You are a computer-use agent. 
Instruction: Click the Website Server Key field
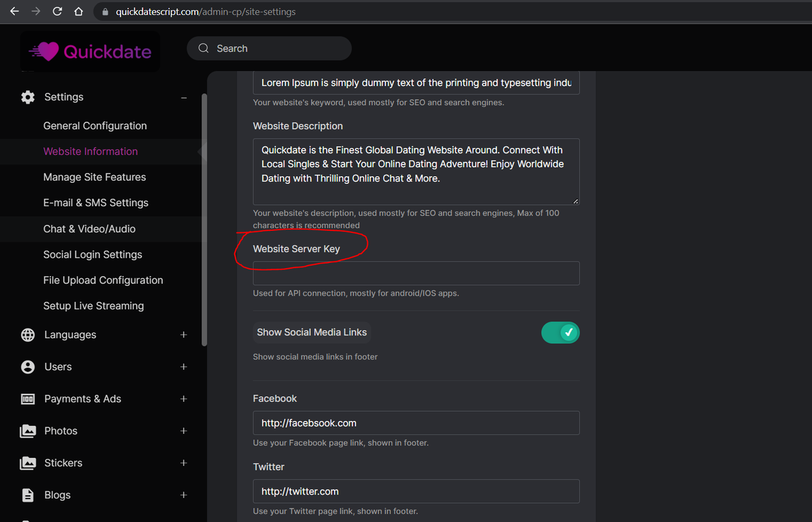pos(416,273)
